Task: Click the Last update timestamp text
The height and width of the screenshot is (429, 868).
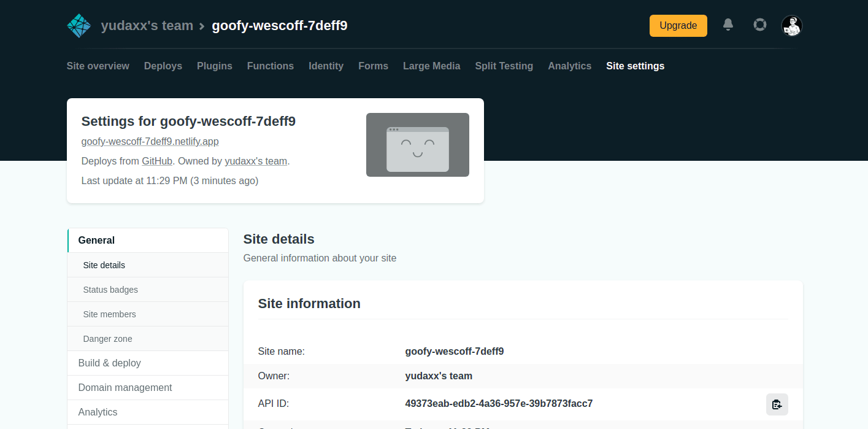Action: pyautogui.click(x=170, y=181)
